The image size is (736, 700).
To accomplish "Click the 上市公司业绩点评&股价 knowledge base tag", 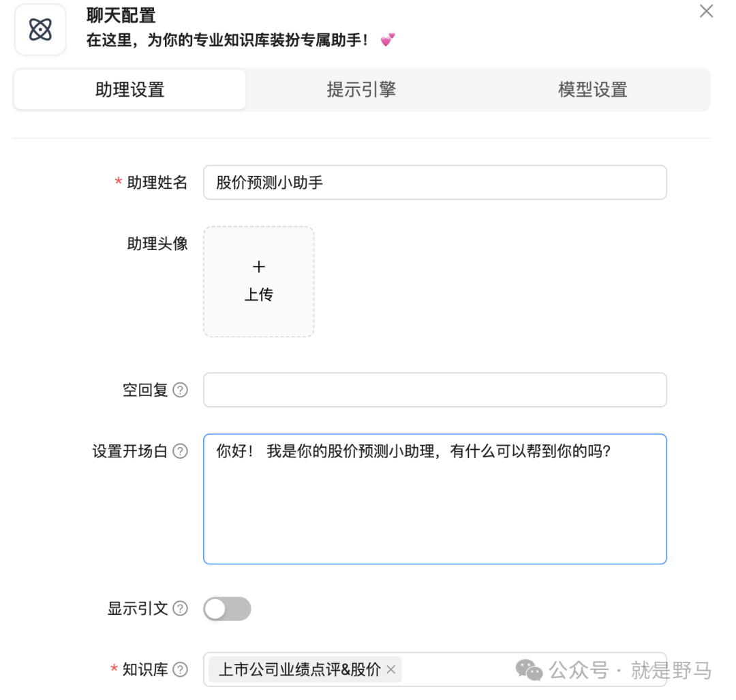I will [x=299, y=670].
